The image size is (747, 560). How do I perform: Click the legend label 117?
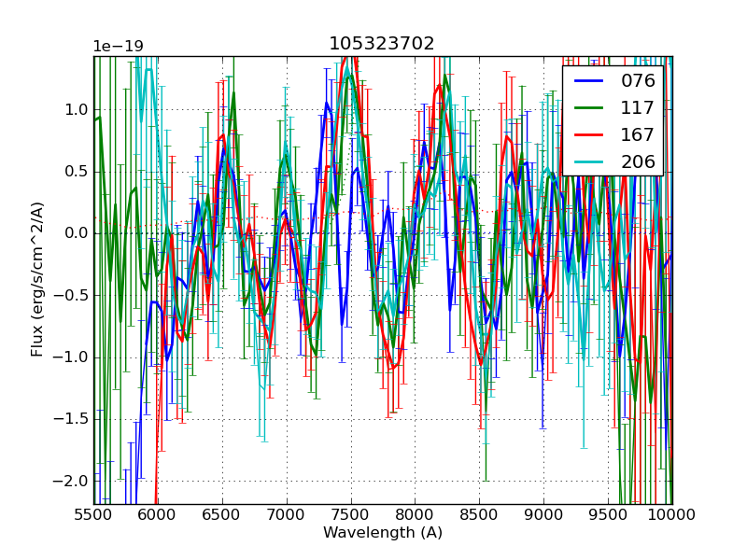tap(638, 108)
